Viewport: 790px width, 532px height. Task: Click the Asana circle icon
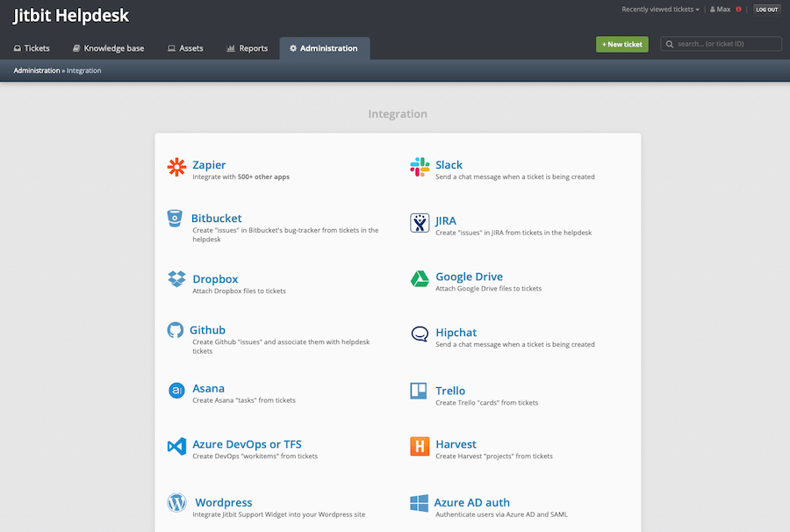tap(176, 390)
